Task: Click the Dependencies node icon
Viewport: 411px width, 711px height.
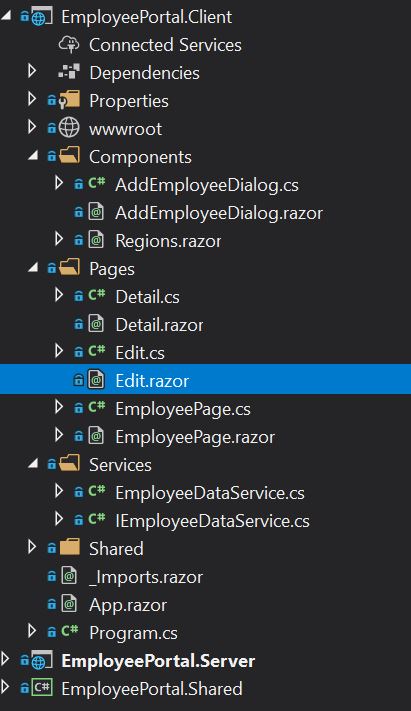Action: 69,73
